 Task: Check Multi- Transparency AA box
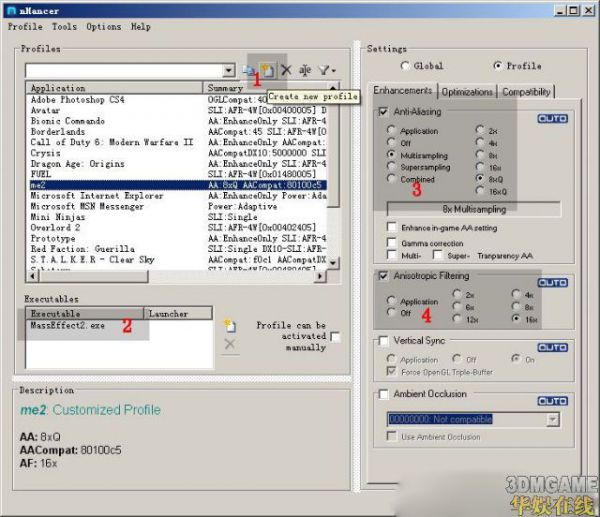click(392, 255)
